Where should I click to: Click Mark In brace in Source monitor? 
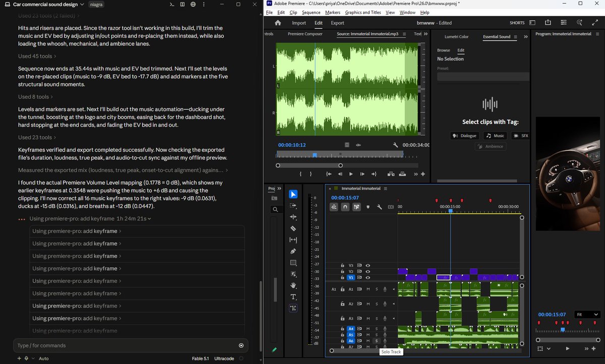pyautogui.click(x=300, y=174)
